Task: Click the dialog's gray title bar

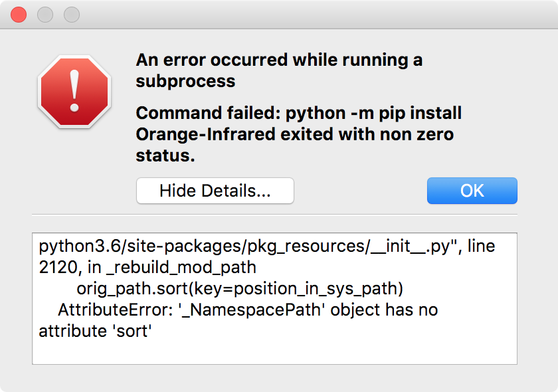Action: (x=279, y=14)
